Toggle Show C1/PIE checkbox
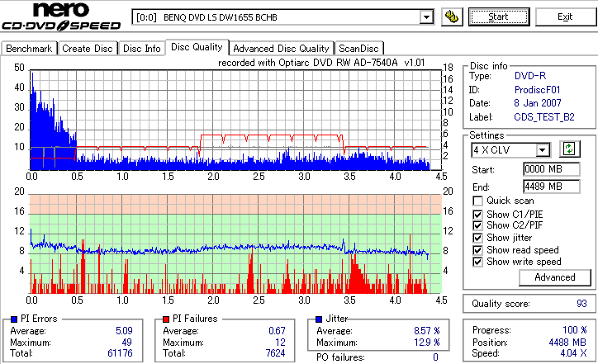Screen dimensions: 598x364 coord(477,215)
